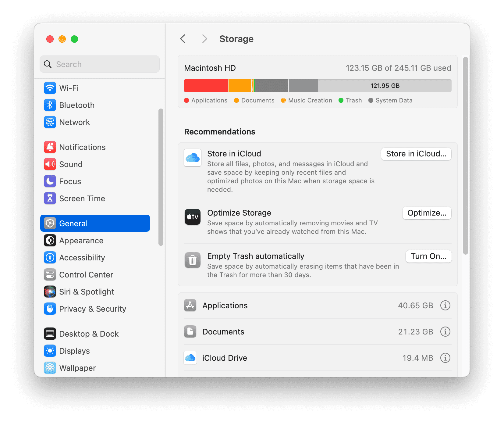504x422 pixels.
Task: Open Screen Time in the sidebar
Action: 95,198
